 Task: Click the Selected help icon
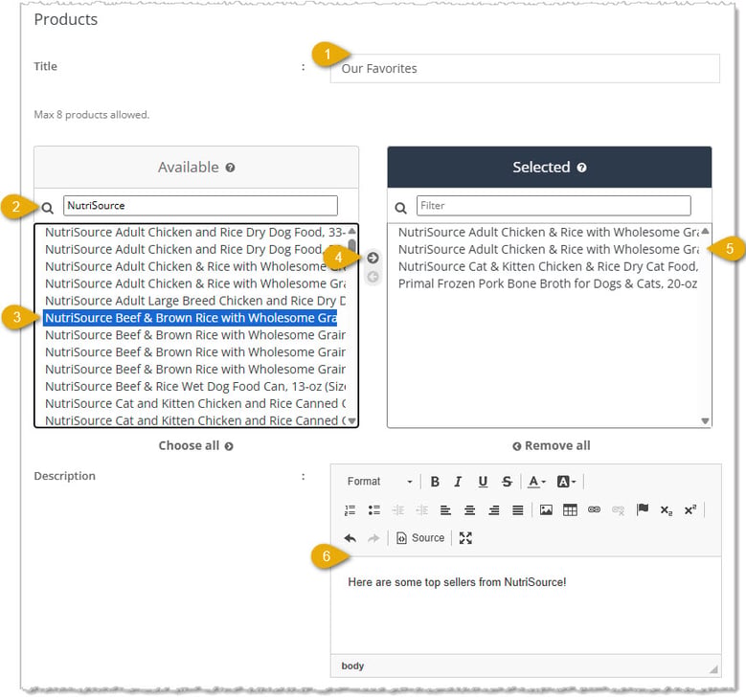click(x=581, y=168)
